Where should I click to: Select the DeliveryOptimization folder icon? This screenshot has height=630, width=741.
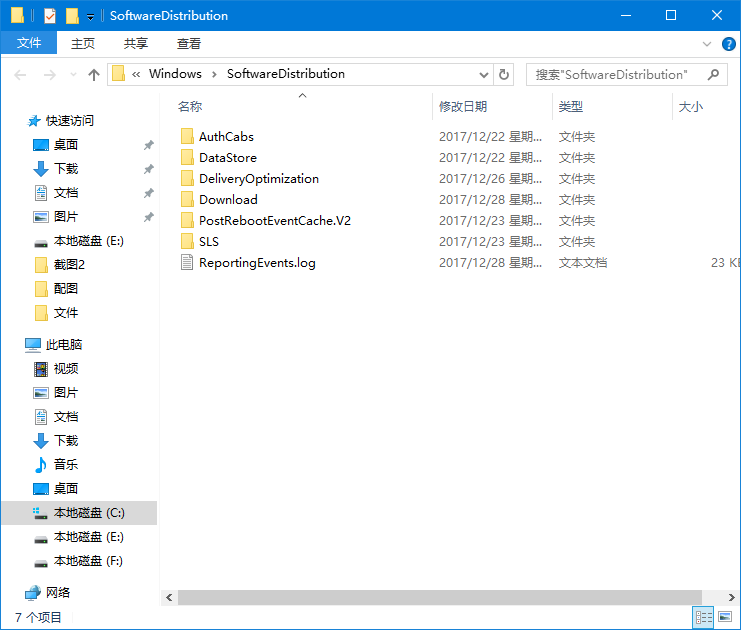tap(187, 178)
